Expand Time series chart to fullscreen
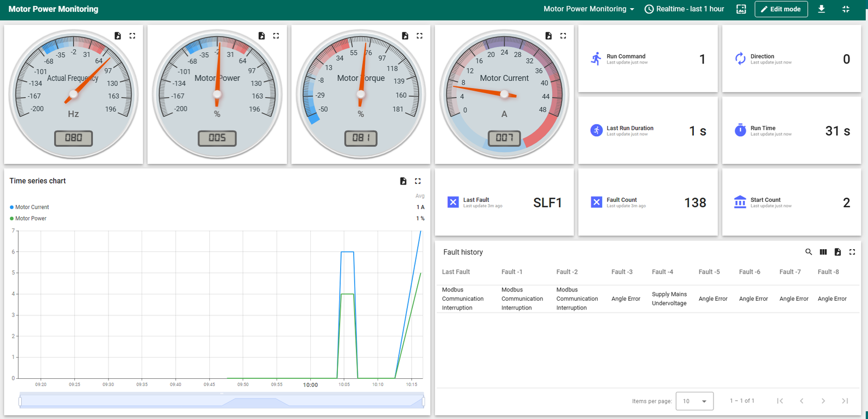 418,181
